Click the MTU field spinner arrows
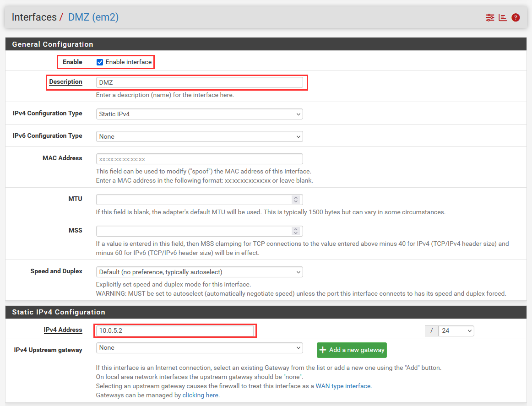The width and height of the screenshot is (532, 406). 296,200
